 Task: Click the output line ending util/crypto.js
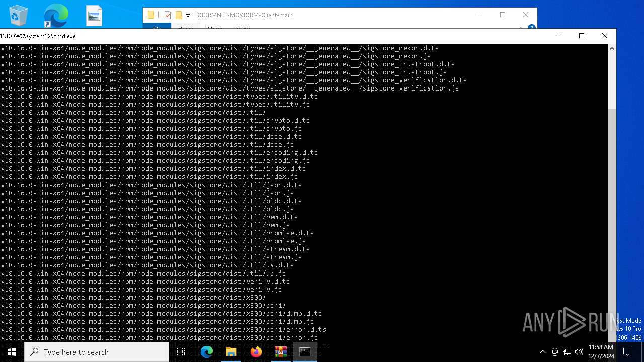[x=151, y=129]
